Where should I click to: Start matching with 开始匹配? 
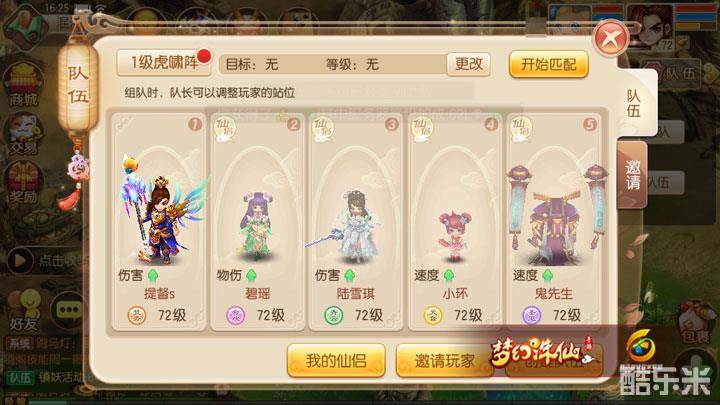click(x=549, y=64)
